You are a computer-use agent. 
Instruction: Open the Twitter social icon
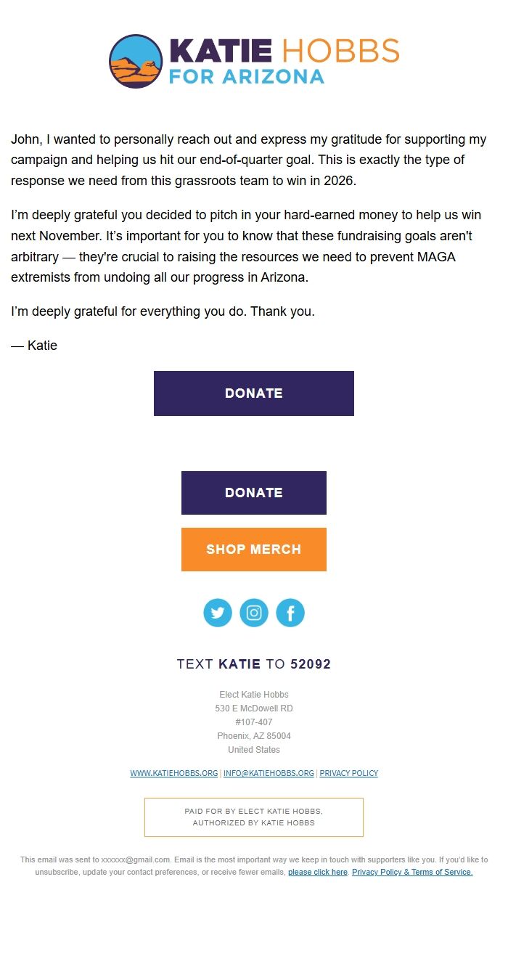[x=218, y=613]
